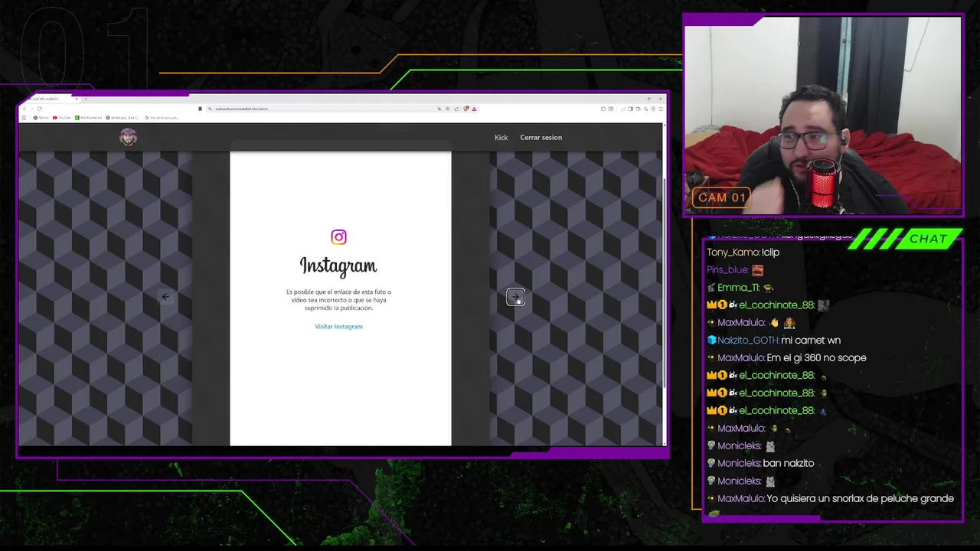
Task: Reload the page with the refresh icon
Action: click(x=39, y=109)
